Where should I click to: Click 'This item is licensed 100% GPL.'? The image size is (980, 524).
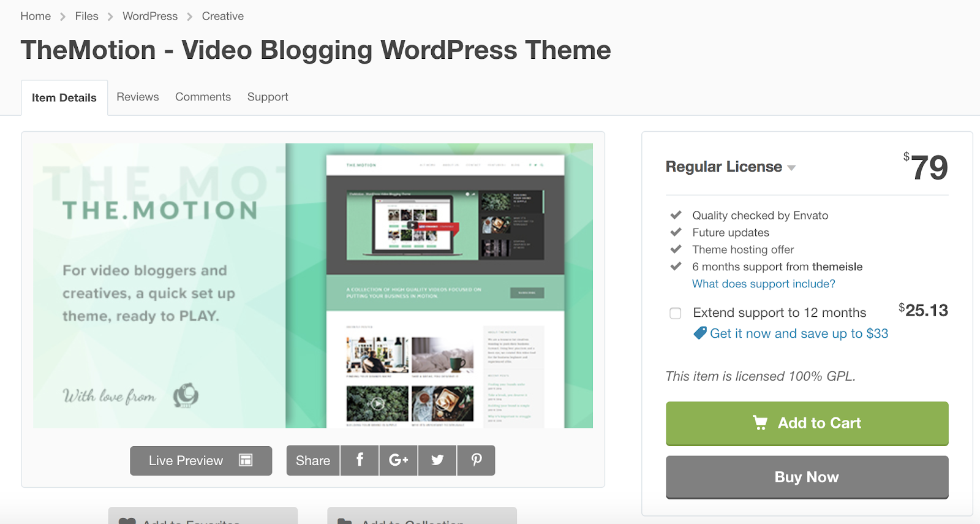pyautogui.click(x=761, y=376)
